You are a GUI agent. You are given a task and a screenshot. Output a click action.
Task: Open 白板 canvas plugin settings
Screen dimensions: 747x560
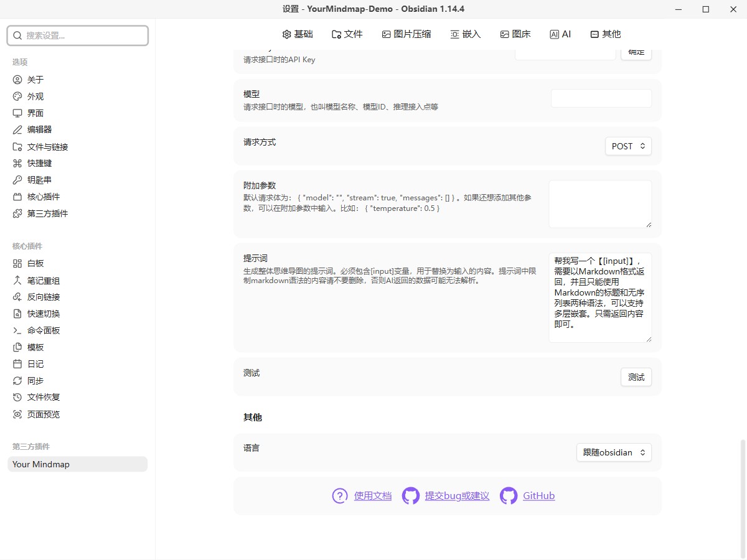[77, 263]
